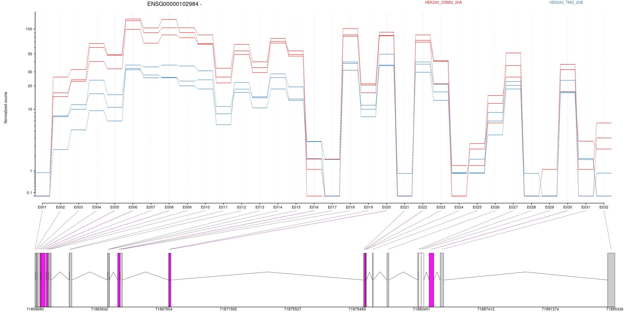
Task: Click exon label E016
Action: (314, 207)
